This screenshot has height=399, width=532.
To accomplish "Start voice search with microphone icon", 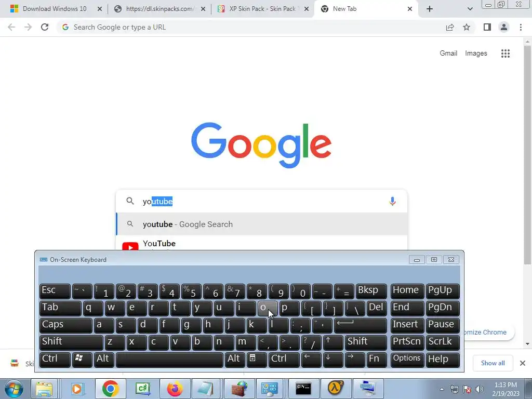I will pyautogui.click(x=392, y=201).
